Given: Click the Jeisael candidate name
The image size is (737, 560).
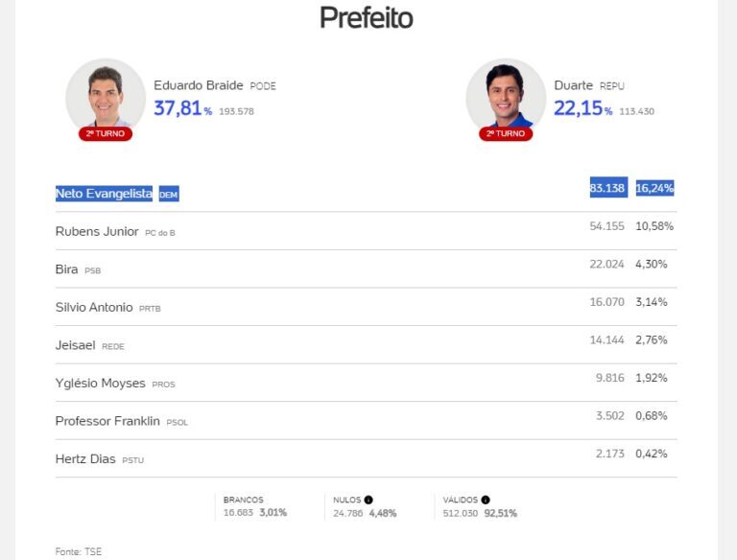Looking at the screenshot, I should point(76,345).
